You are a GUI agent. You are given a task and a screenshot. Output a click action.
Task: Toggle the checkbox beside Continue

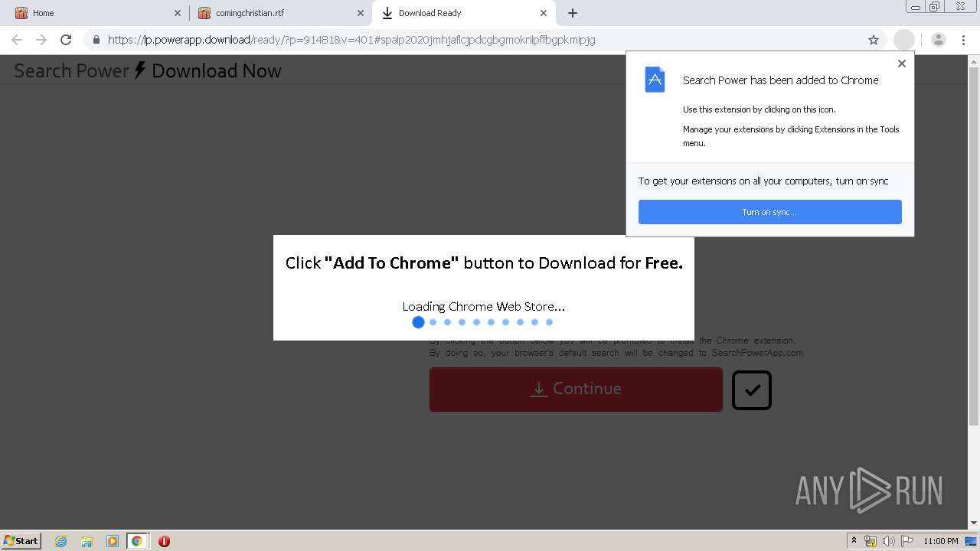tap(752, 390)
